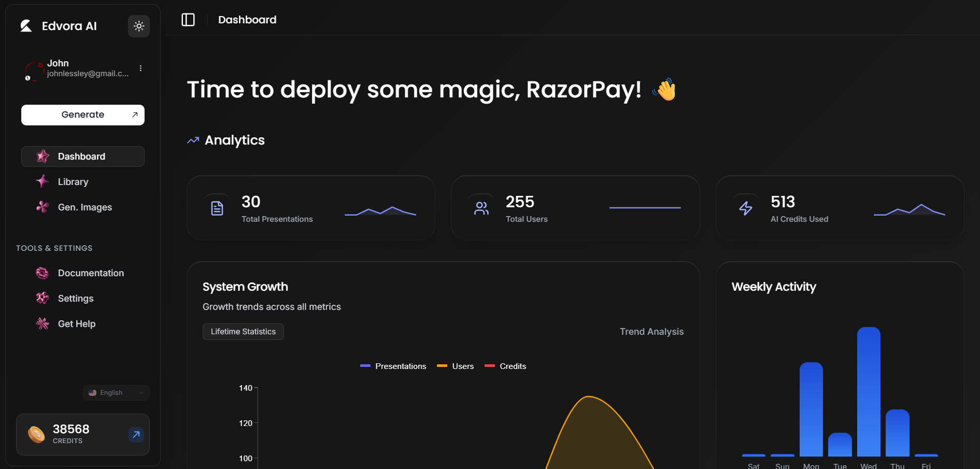The image size is (980, 469).
Task: Click the lightning bolt icon on AI Credits card
Action: point(746,208)
